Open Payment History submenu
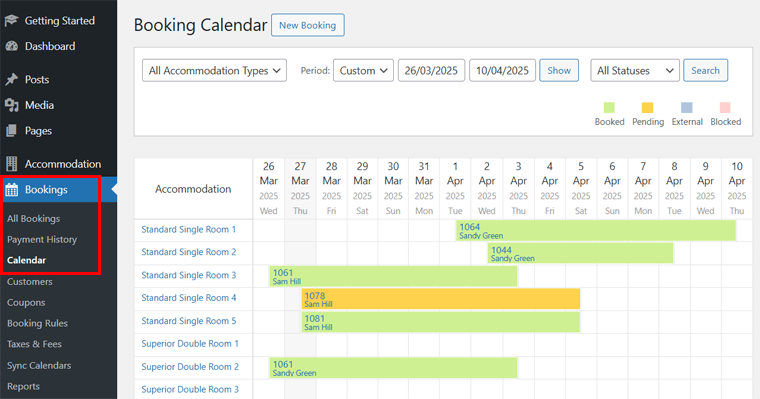 pyautogui.click(x=42, y=239)
